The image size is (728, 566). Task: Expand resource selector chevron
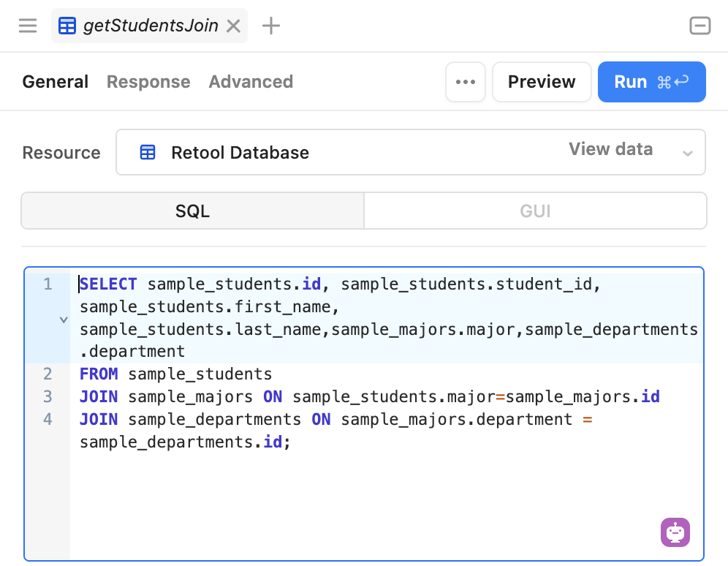(688, 154)
